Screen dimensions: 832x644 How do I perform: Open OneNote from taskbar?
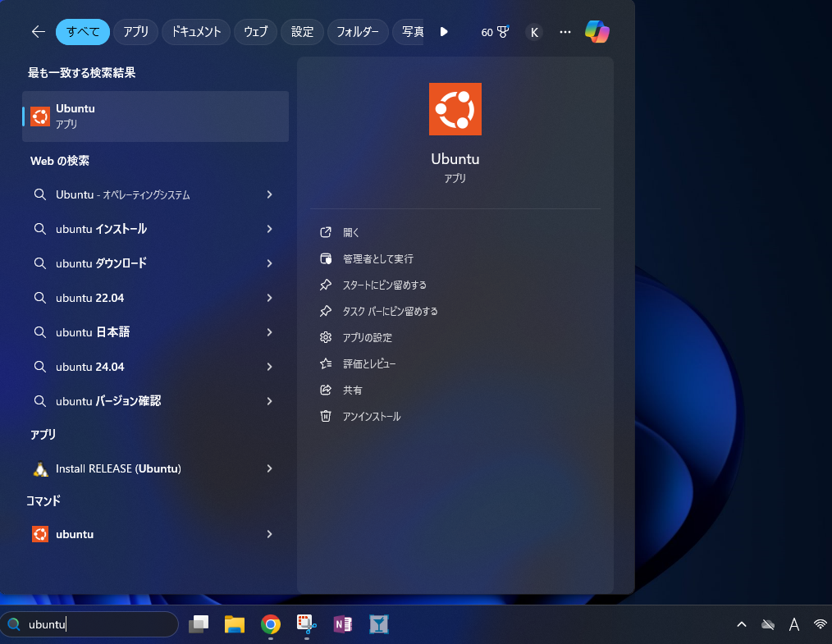click(343, 624)
